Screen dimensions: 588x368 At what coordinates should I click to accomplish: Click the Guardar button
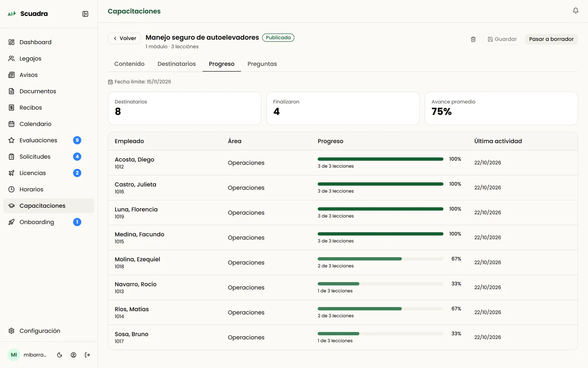click(502, 39)
